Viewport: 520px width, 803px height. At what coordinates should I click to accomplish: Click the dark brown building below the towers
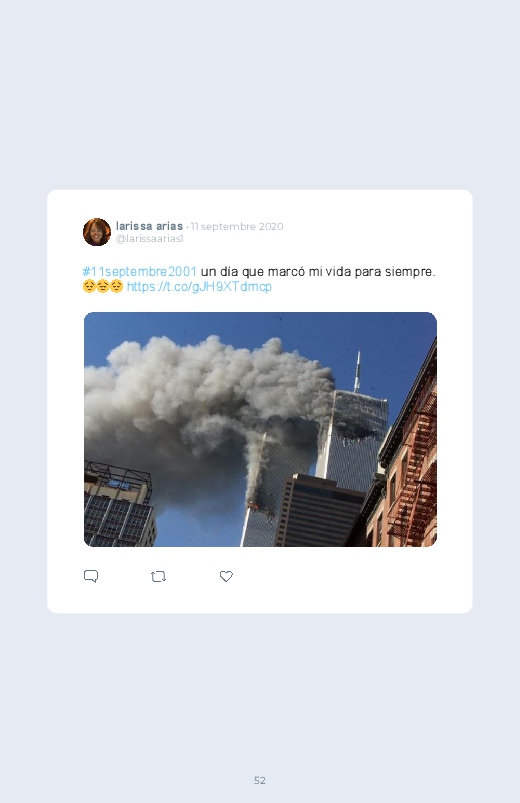click(320, 511)
